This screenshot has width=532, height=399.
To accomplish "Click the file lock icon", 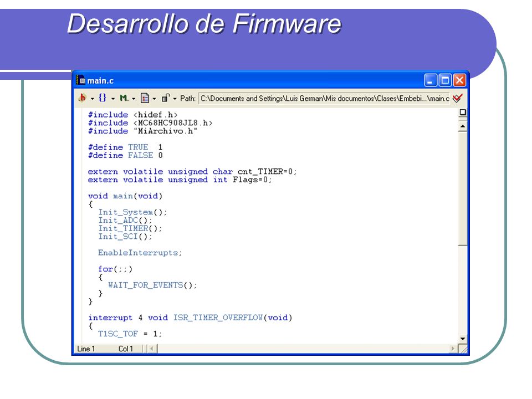I will pos(166,98).
